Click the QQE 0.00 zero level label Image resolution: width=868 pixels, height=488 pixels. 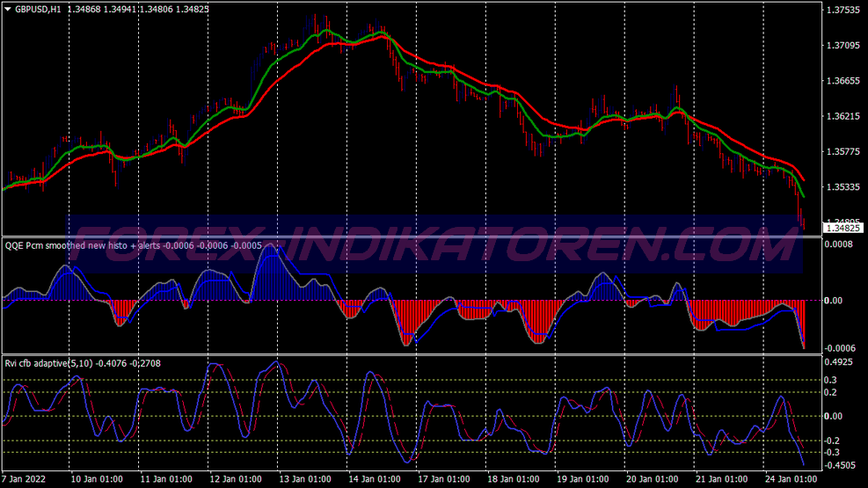point(833,301)
